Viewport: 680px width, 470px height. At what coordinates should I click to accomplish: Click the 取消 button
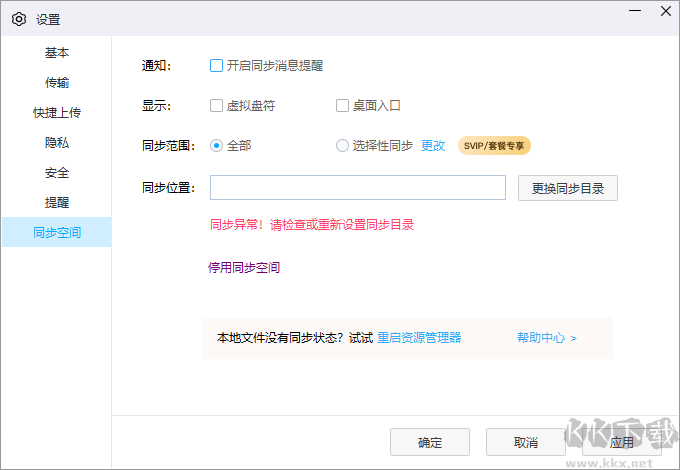pyautogui.click(x=526, y=442)
